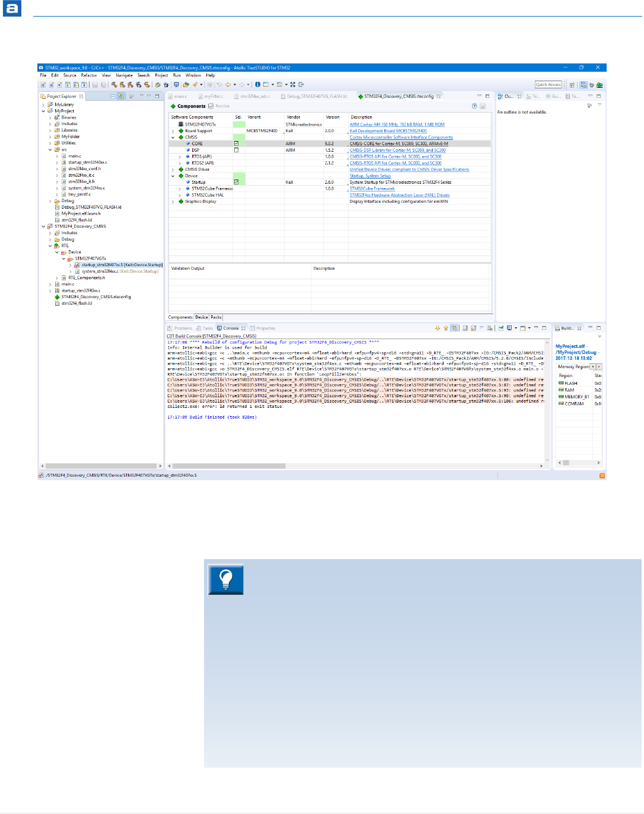Click the Open Perspective icon near Quick Access
Image resolution: width=644 pixels, height=814 pixels.
pos(572,85)
